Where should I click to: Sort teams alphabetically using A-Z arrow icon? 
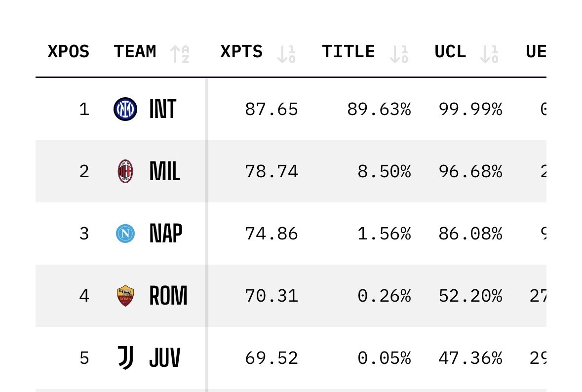click(180, 54)
